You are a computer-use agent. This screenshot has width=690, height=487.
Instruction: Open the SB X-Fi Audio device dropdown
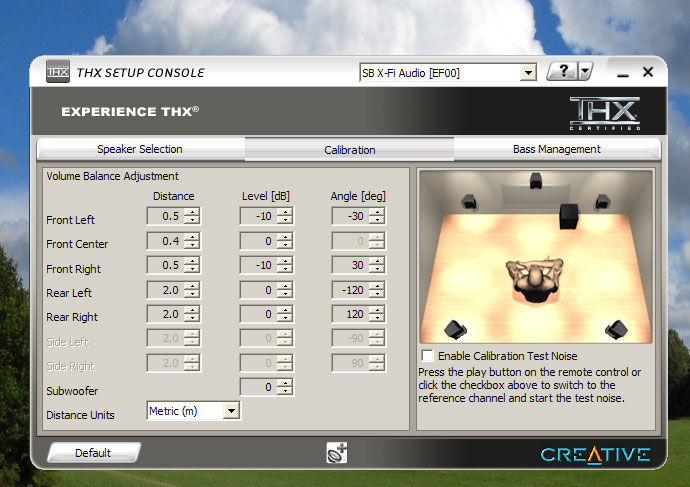tap(528, 73)
